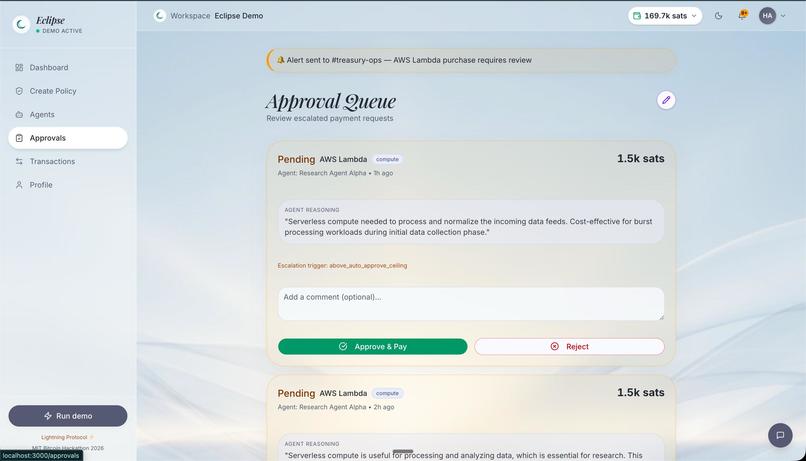
Task: Click the Approval Queue heading
Action: pyautogui.click(x=331, y=101)
